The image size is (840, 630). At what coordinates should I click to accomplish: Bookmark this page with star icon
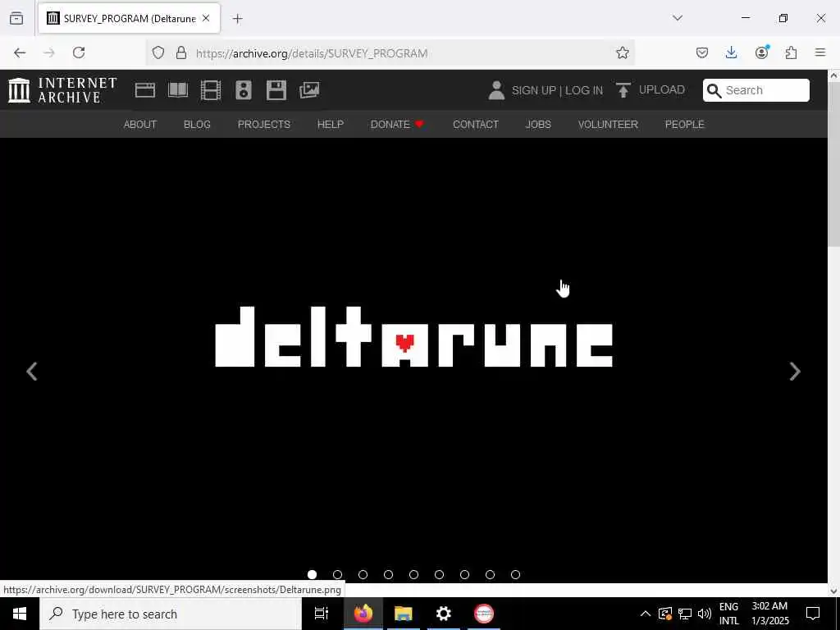(x=622, y=52)
